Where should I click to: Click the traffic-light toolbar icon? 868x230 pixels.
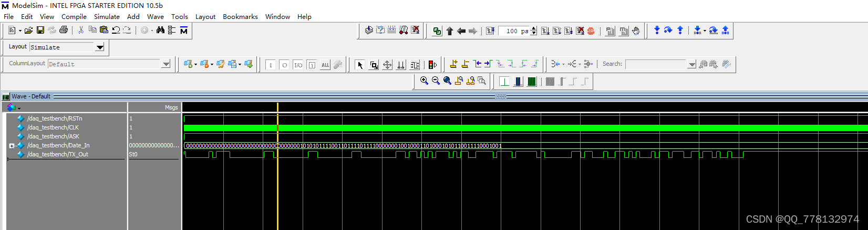click(x=432, y=65)
